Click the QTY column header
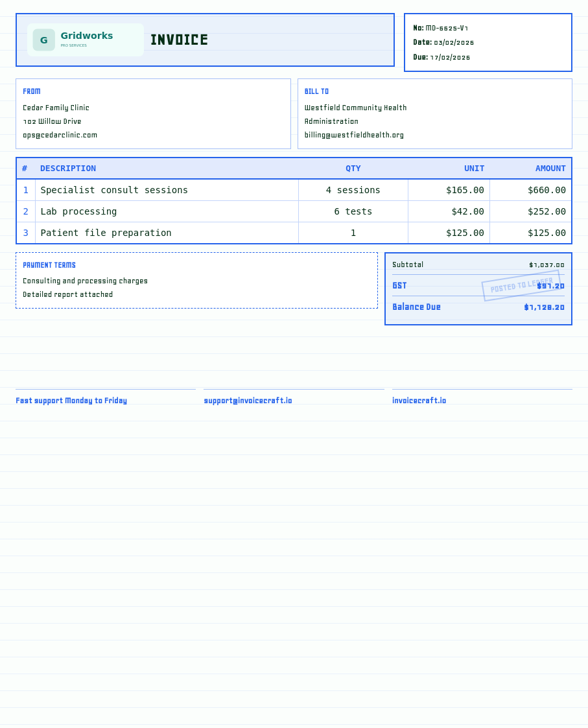588x728 pixels. (x=353, y=169)
